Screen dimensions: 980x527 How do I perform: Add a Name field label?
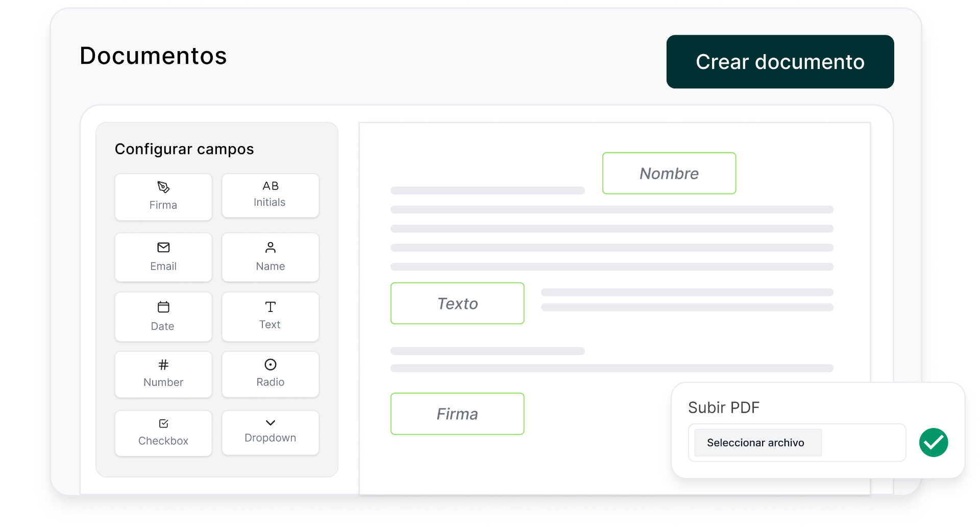(271, 266)
